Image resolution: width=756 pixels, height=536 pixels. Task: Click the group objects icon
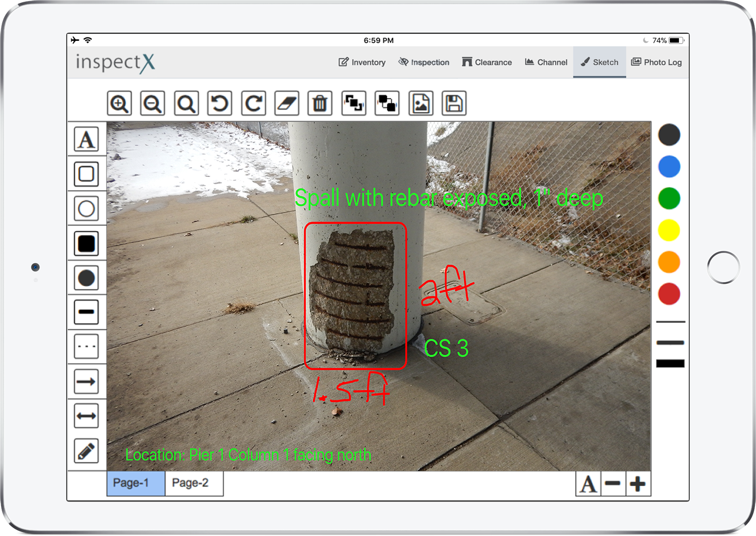pyautogui.click(x=354, y=103)
